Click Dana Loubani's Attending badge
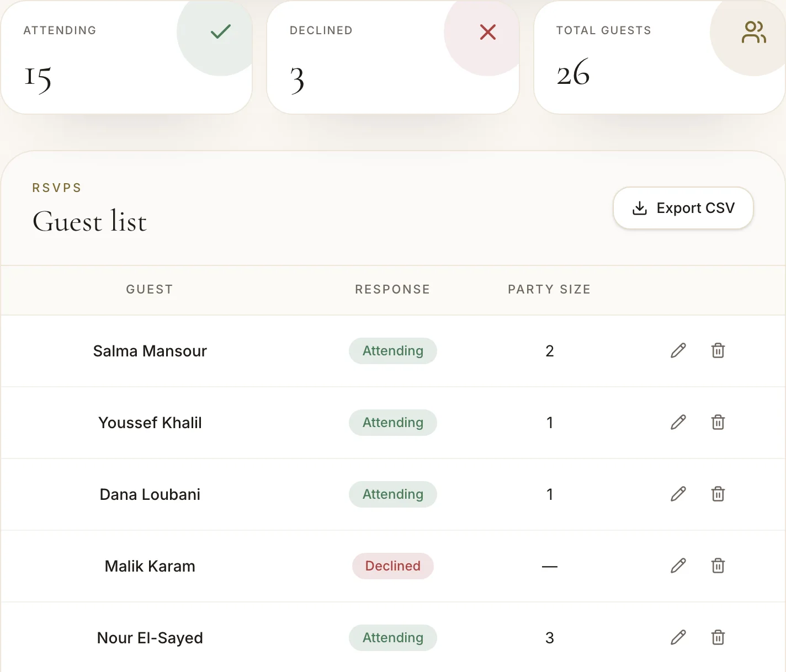 pyautogui.click(x=393, y=494)
